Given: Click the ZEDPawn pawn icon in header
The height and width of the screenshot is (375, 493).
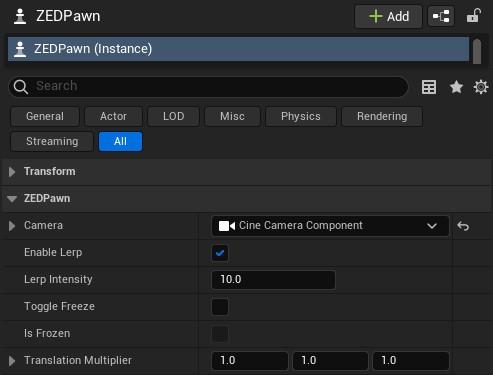Looking at the screenshot, I should 20,16.
